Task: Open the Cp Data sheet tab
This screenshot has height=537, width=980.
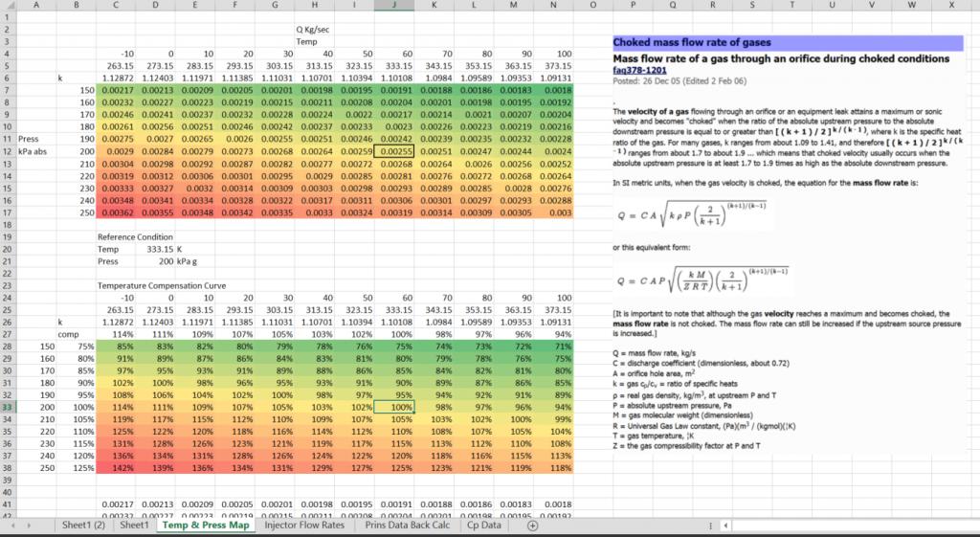Action: pyautogui.click(x=490, y=526)
